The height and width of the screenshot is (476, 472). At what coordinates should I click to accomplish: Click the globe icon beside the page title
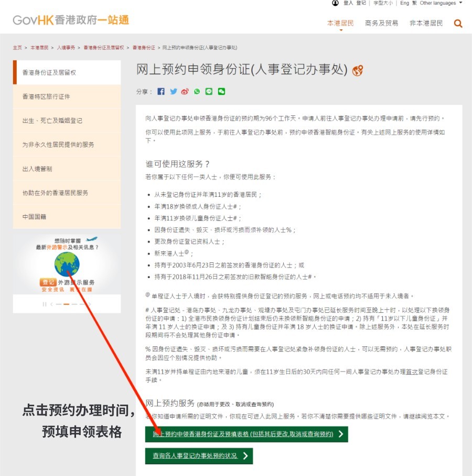point(358,70)
